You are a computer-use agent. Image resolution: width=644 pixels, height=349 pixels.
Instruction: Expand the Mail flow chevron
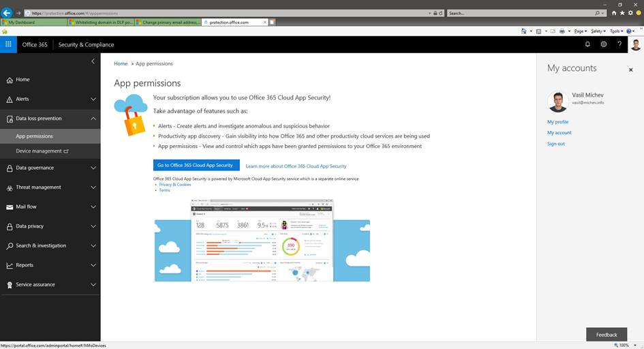[93, 207]
